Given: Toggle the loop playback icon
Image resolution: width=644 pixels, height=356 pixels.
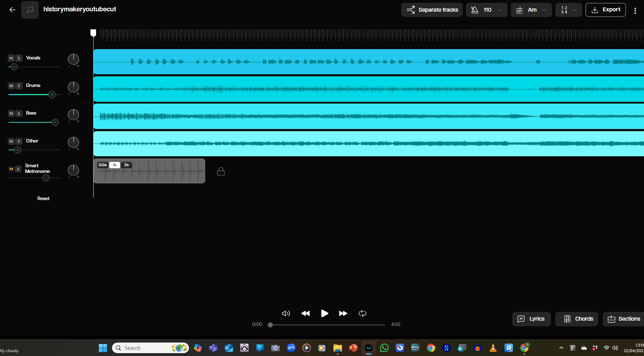Looking at the screenshot, I should (x=362, y=314).
